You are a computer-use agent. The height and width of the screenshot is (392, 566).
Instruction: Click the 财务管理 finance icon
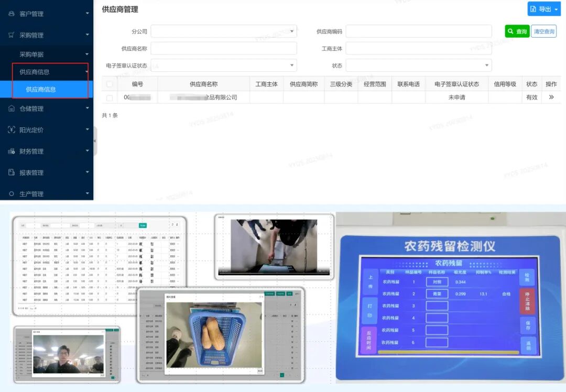point(12,151)
